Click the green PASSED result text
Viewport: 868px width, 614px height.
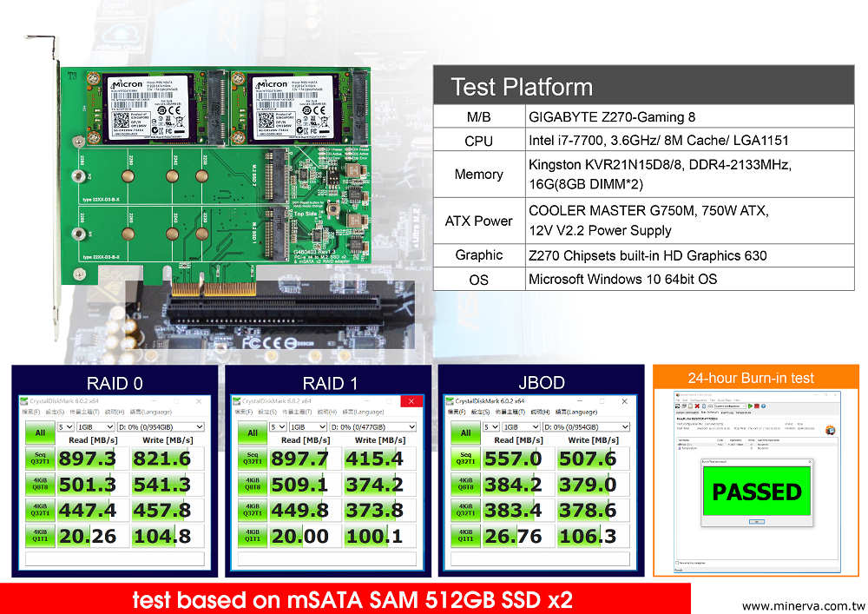[x=757, y=492]
